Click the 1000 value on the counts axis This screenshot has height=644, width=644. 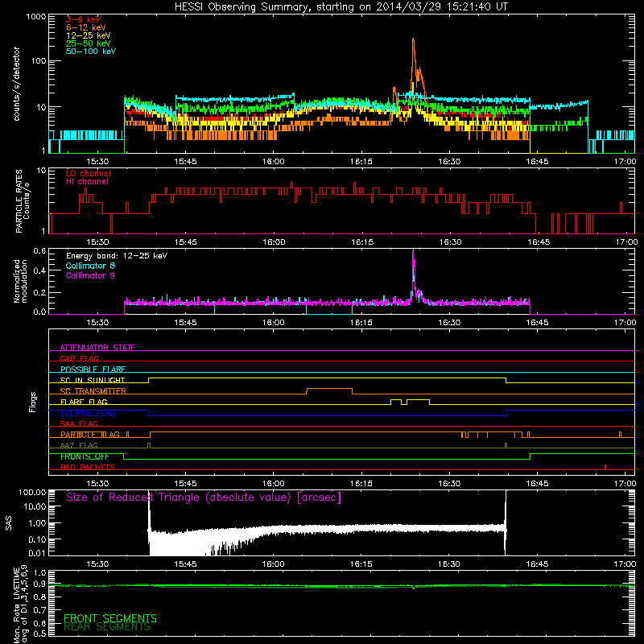[x=35, y=17]
